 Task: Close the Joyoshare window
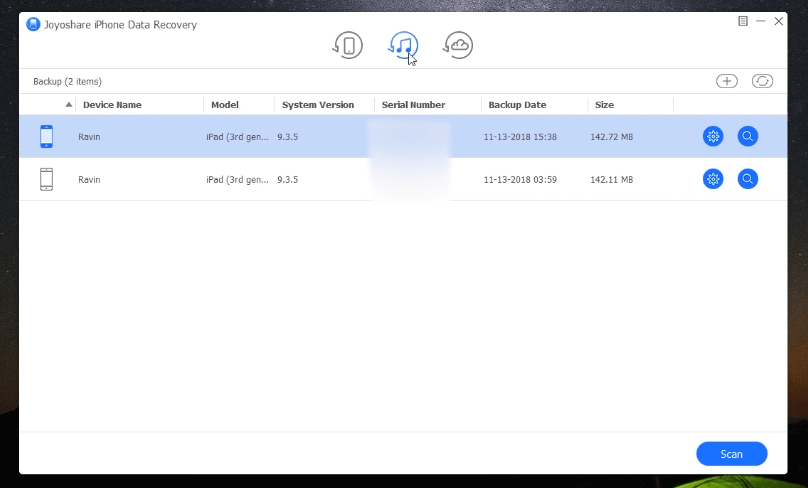(x=779, y=21)
